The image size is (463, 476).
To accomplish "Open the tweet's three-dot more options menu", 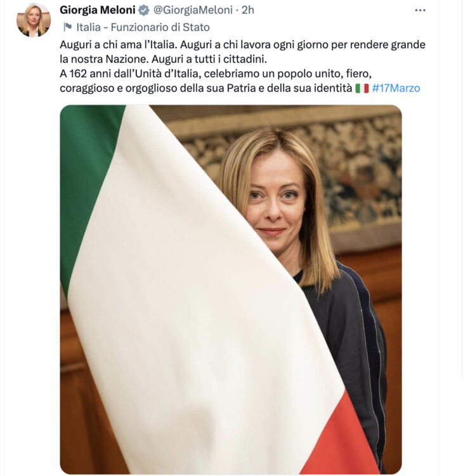I will [420, 10].
